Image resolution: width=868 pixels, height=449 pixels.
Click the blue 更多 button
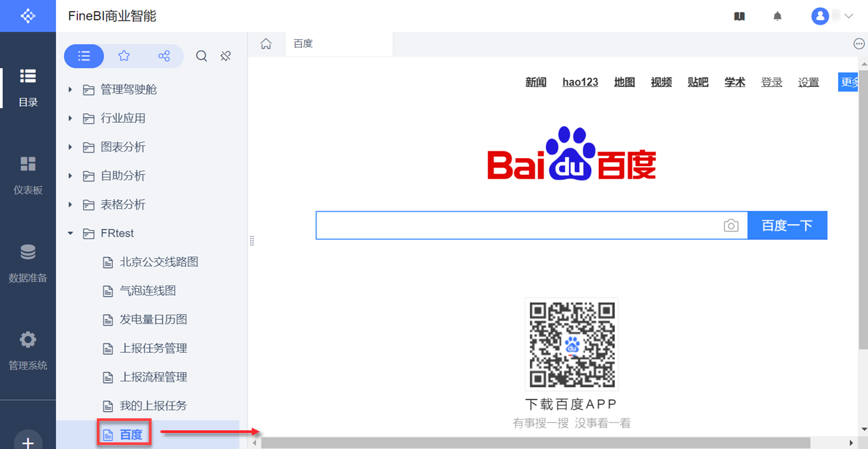point(848,82)
